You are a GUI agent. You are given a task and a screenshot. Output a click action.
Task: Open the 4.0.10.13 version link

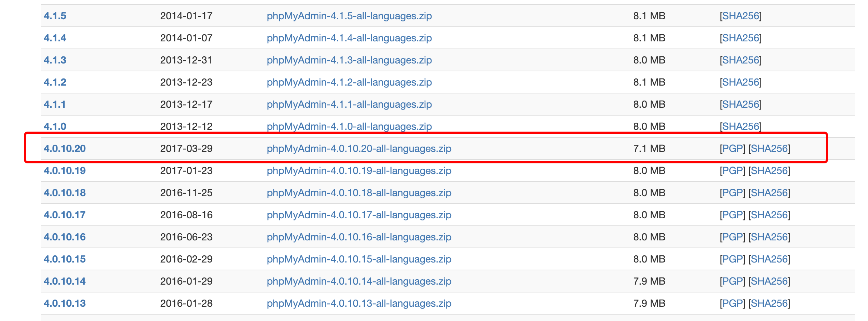65,303
